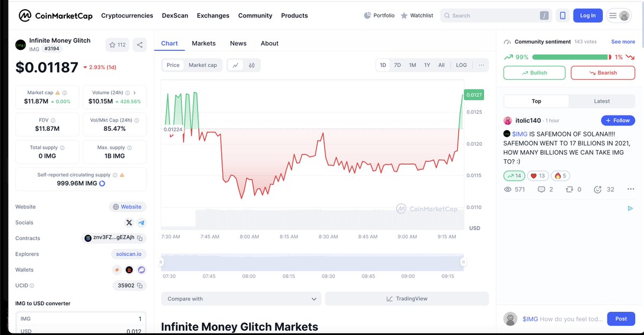
Task: Focus the Search input field
Action: pyautogui.click(x=496, y=16)
